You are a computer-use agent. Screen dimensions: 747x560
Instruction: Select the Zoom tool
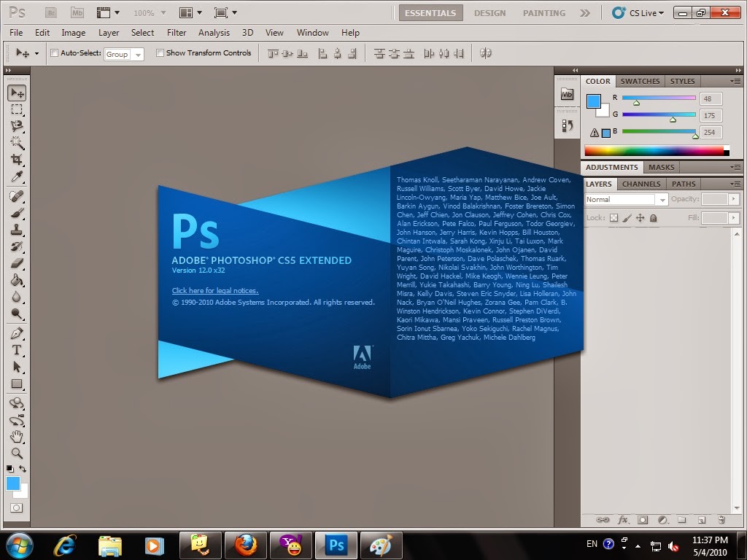17,453
